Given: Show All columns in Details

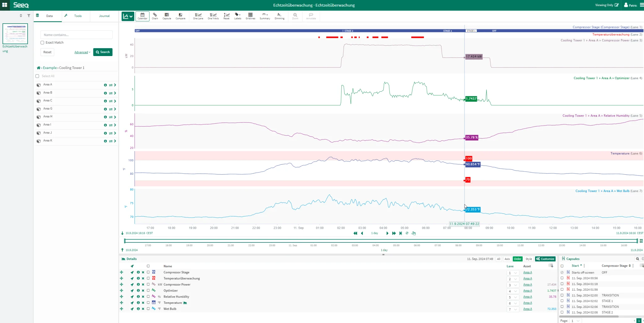Looking at the screenshot, I should point(499,259).
